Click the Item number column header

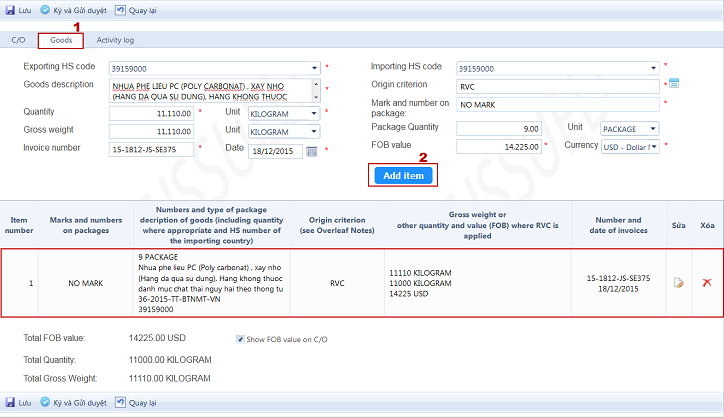pos(19,225)
